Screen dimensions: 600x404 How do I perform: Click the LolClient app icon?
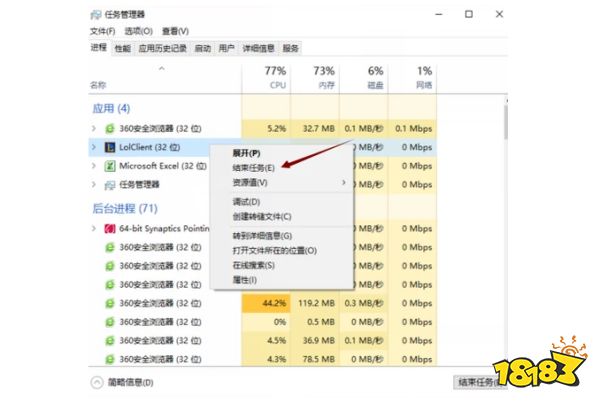click(x=110, y=147)
